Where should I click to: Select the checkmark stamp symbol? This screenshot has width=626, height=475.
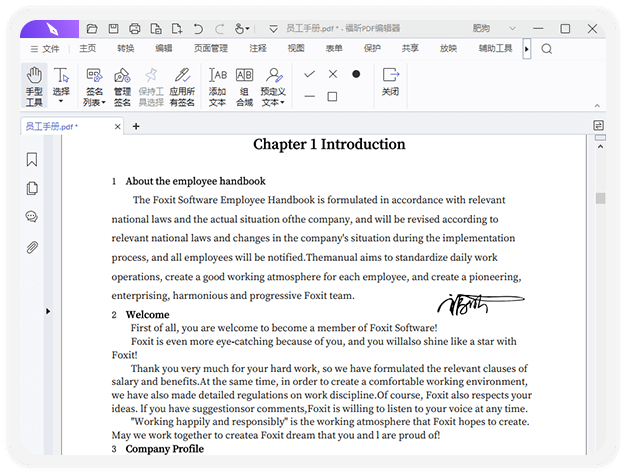[309, 74]
